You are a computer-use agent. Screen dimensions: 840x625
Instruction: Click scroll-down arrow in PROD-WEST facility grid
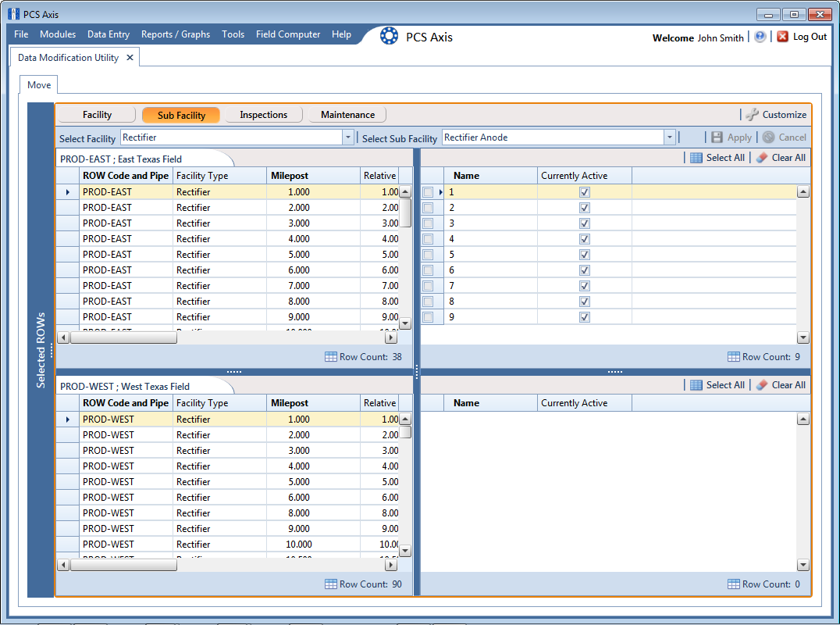405,551
